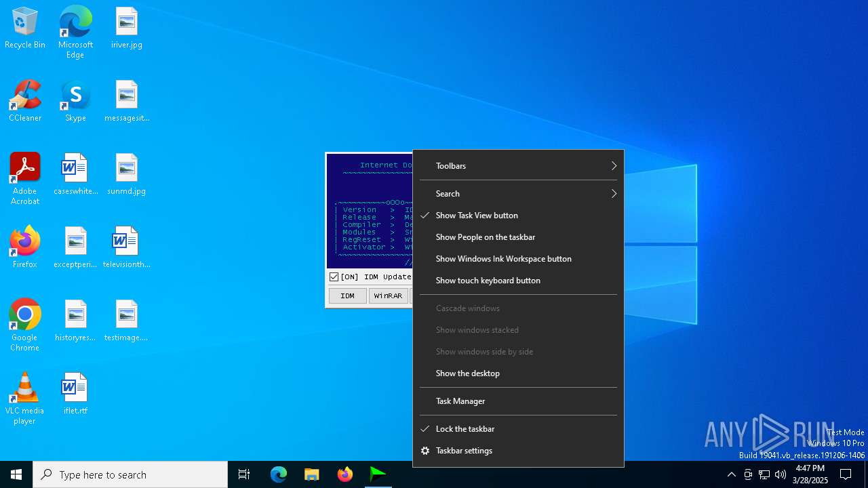Click the WinRAR button in the activator window

tap(388, 296)
